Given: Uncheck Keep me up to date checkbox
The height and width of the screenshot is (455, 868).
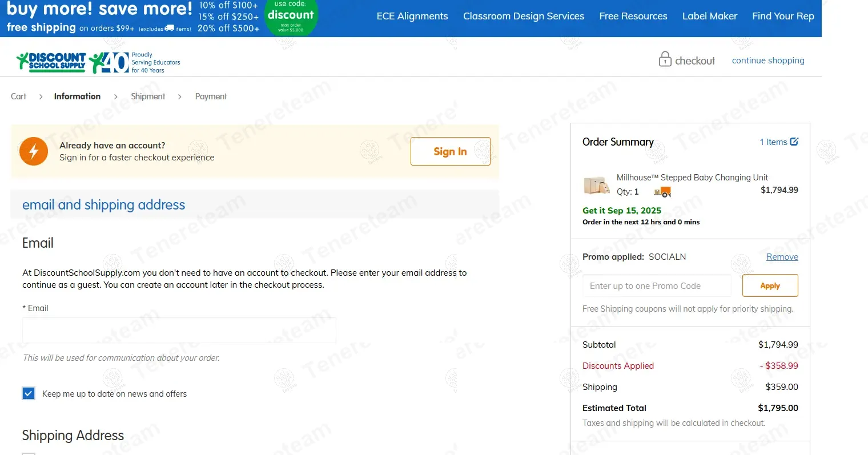Looking at the screenshot, I should [29, 393].
